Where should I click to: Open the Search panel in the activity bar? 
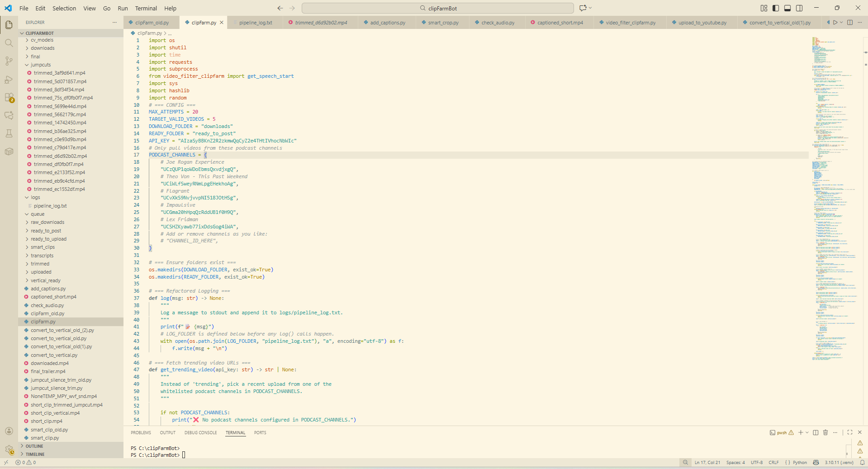click(x=9, y=43)
